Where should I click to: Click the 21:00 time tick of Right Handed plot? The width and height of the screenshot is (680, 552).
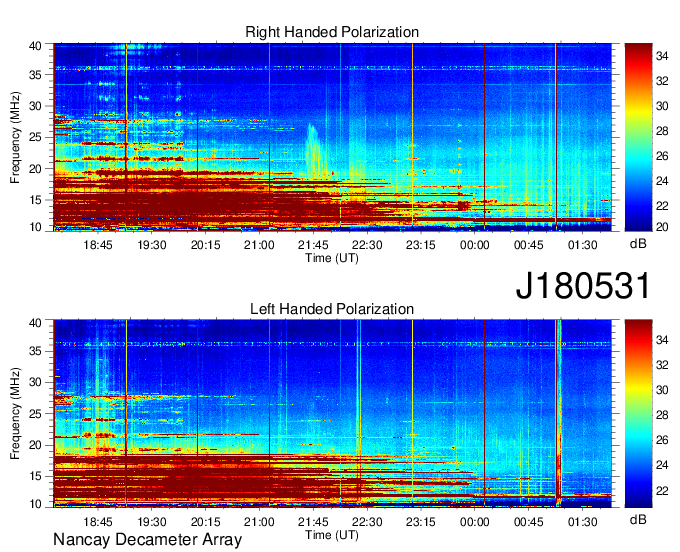[x=259, y=245]
